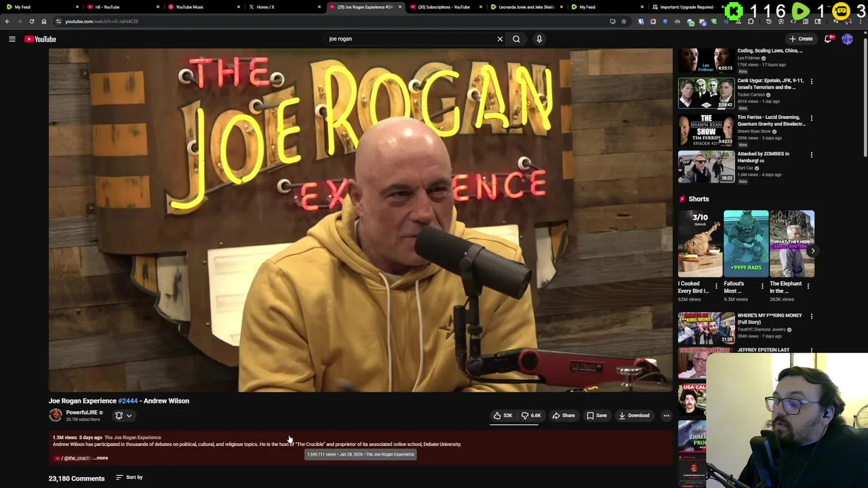Open the YouTube guide hamburger menu
The image size is (868, 488).
coord(12,39)
